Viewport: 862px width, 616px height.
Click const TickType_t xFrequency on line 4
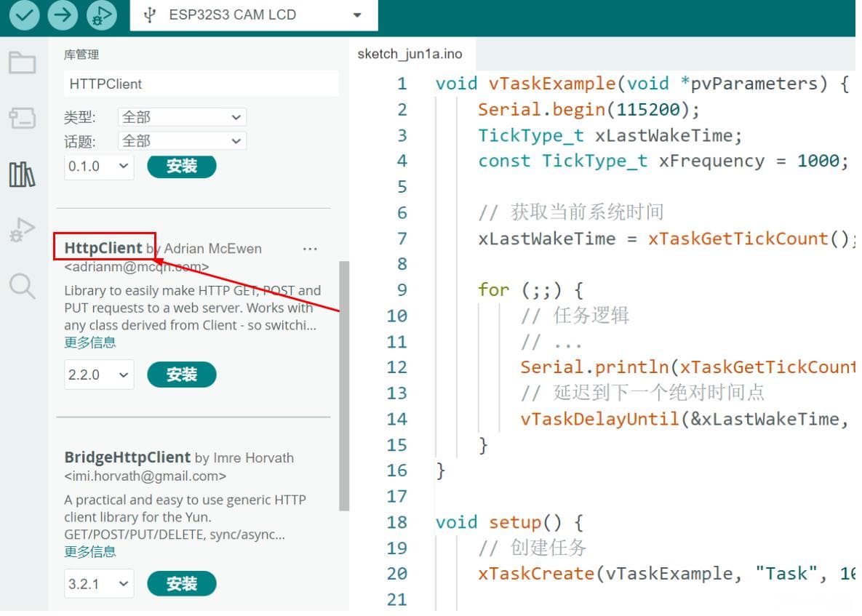coord(621,161)
